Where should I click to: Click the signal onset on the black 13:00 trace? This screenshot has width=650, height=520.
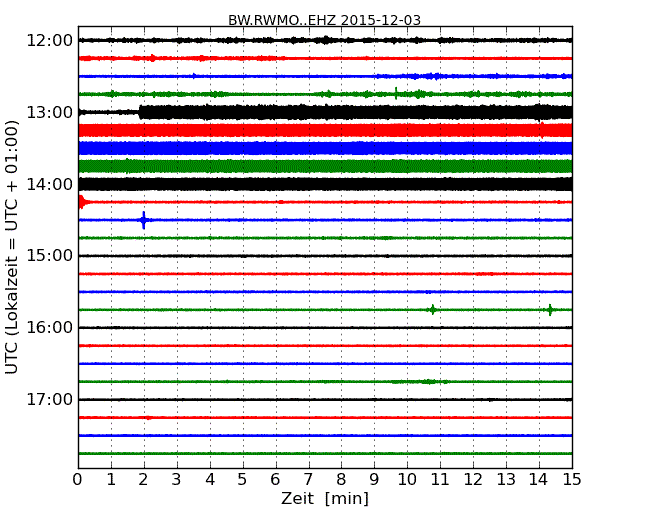click(x=140, y=112)
